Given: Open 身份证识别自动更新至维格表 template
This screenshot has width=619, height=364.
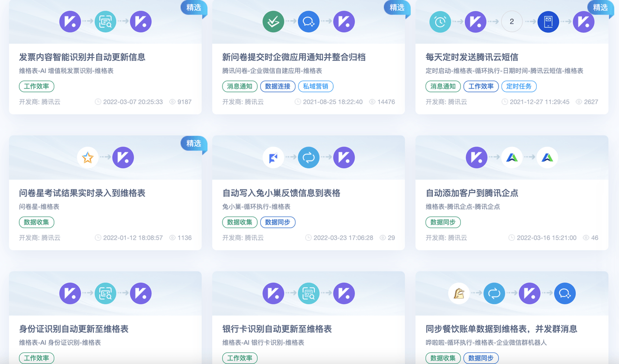Looking at the screenshot, I should point(74,329).
